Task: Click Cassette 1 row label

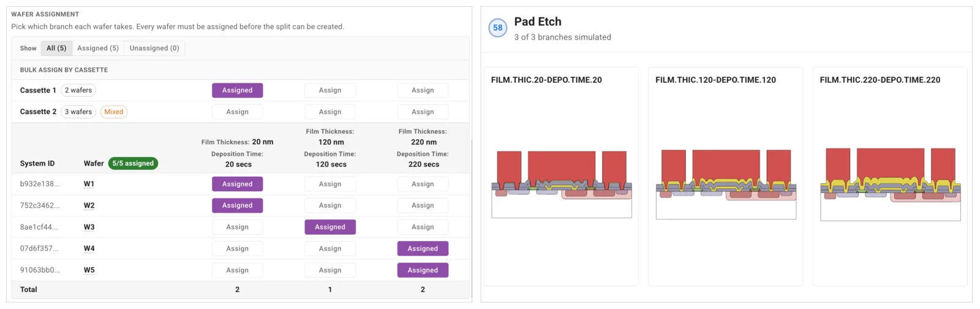Action: pos(38,90)
